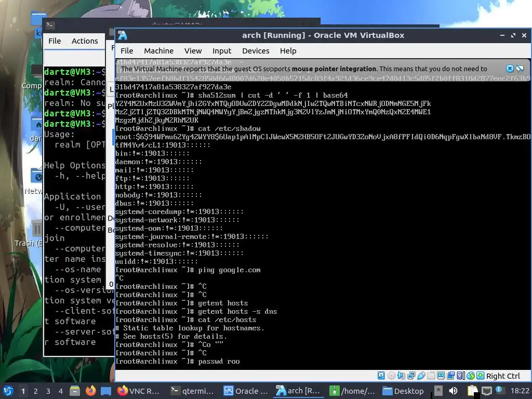Open the taskbar application menu launcher
The image size is (532, 399).
tap(8, 391)
